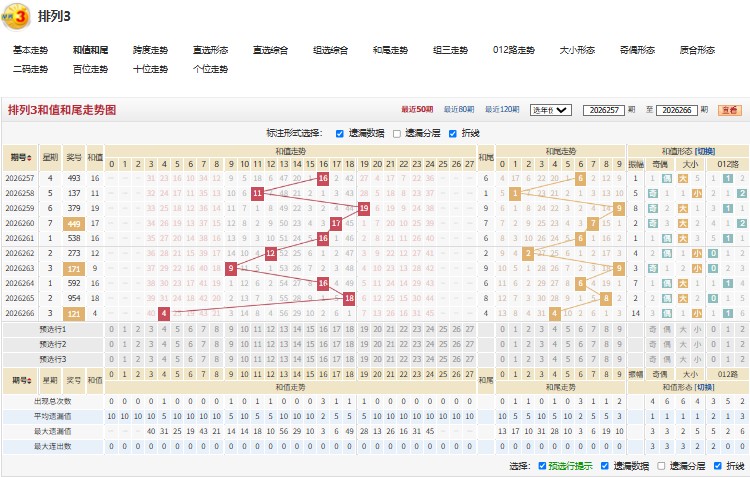Click the 出现总次数 statistics row label
Image resolution: width=750 pixels, height=477 pixels.
point(53,401)
